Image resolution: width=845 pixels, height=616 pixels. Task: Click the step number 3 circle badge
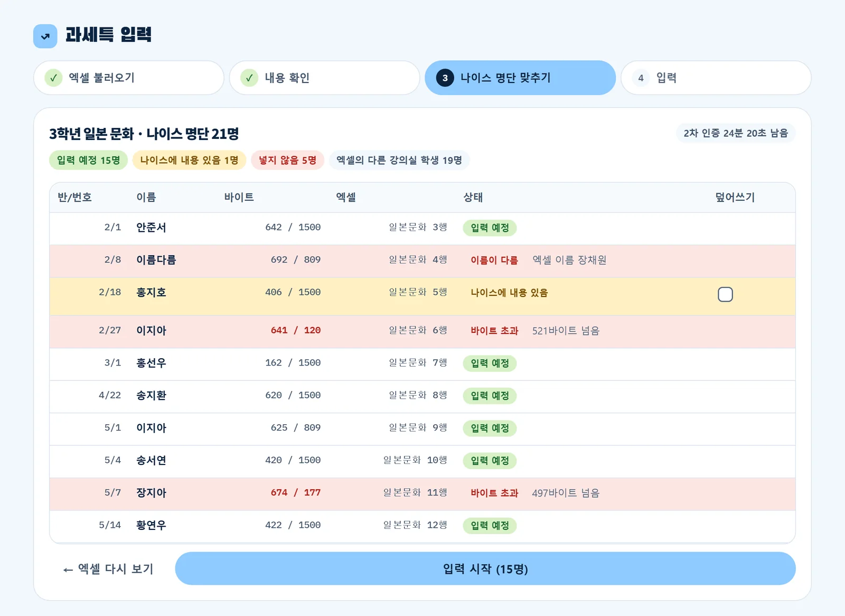(445, 78)
